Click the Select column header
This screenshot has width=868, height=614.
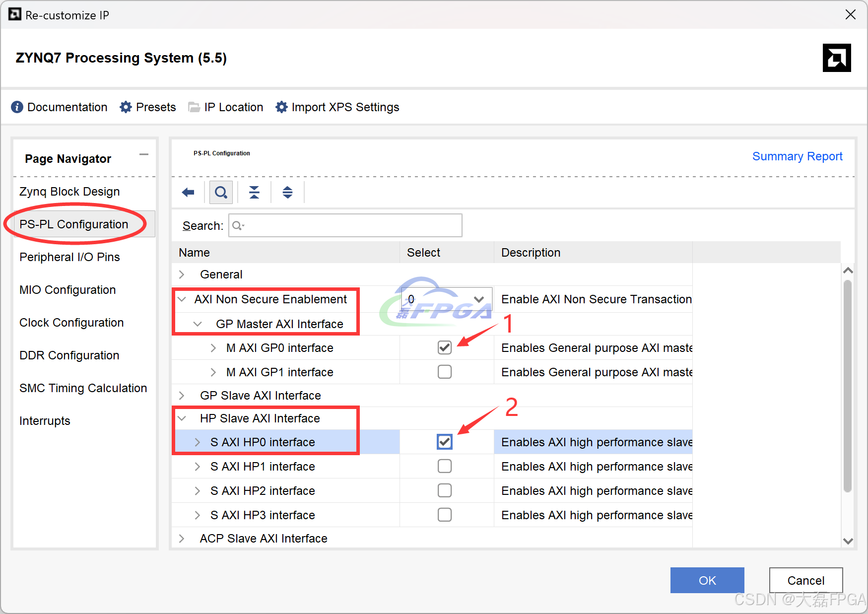pos(447,253)
